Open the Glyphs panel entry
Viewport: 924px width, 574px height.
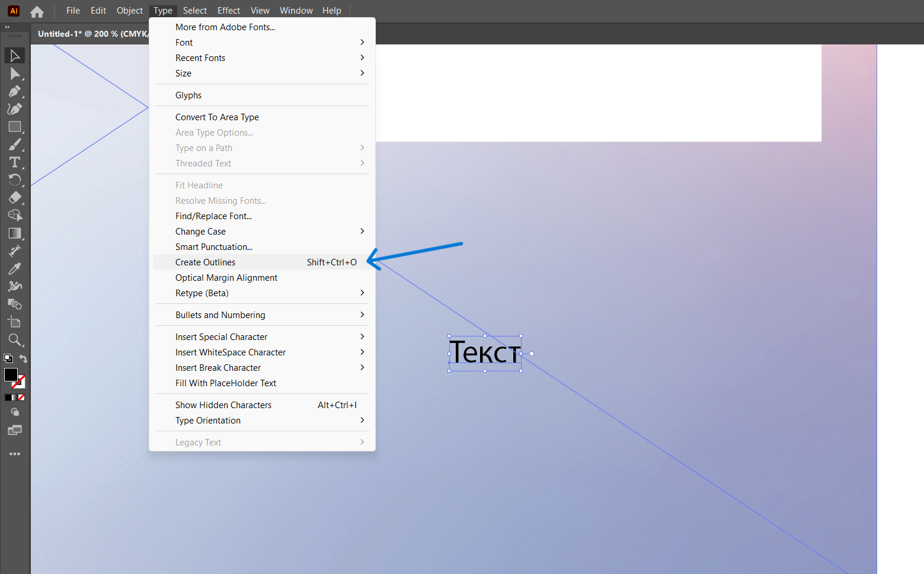coord(262,95)
